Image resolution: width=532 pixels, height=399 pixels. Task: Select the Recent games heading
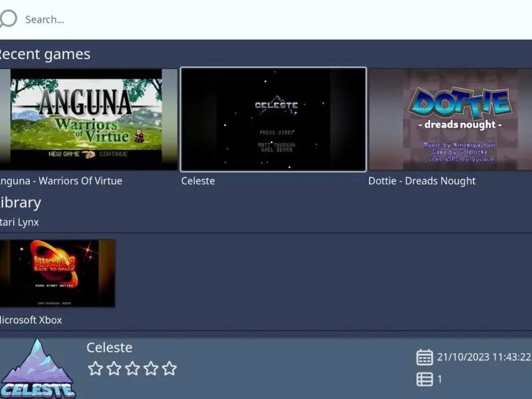(45, 54)
